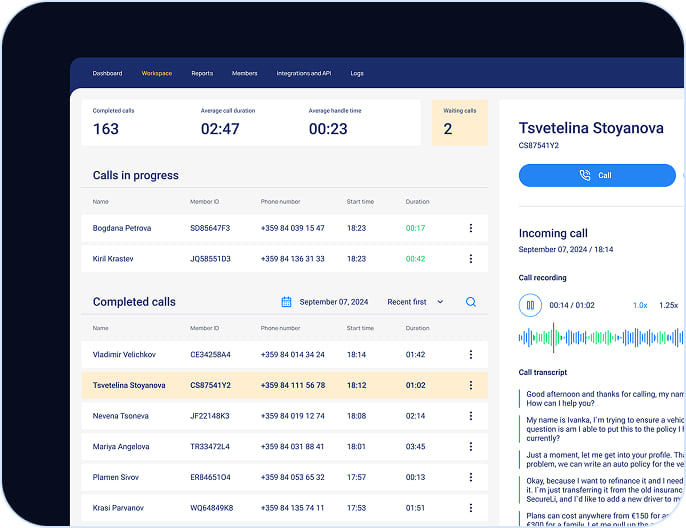The width and height of the screenshot is (686, 528).
Task: Select Vladimir Velichkov in completed calls
Action: pos(124,354)
